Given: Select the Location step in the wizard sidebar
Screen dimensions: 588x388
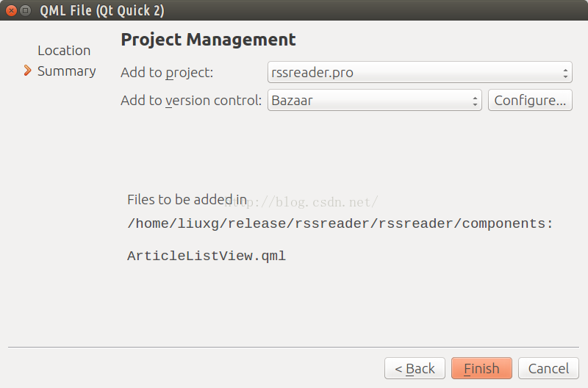Looking at the screenshot, I should pos(64,50).
